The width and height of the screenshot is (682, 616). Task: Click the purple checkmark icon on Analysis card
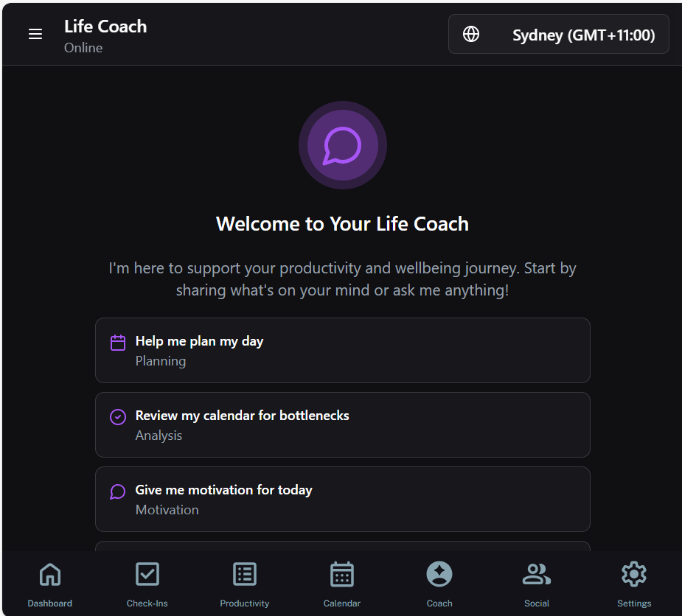tap(117, 416)
